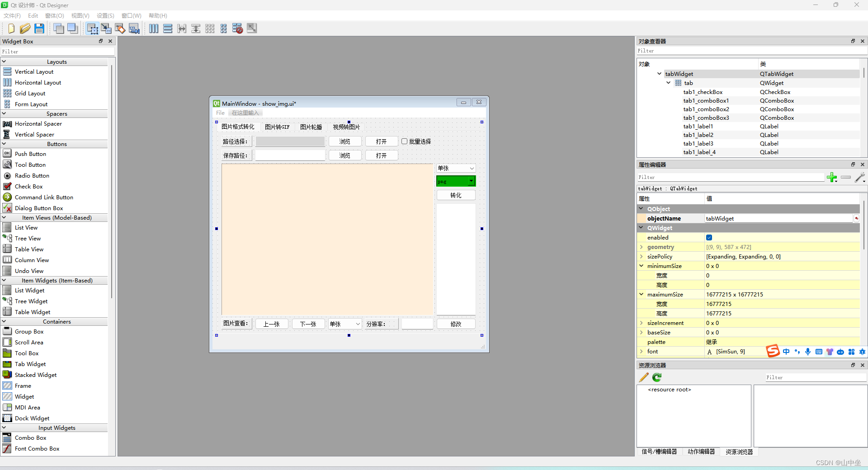Image resolution: width=868 pixels, height=470 pixels.
Task: Reload resources with green refresh icon
Action: pos(657,377)
